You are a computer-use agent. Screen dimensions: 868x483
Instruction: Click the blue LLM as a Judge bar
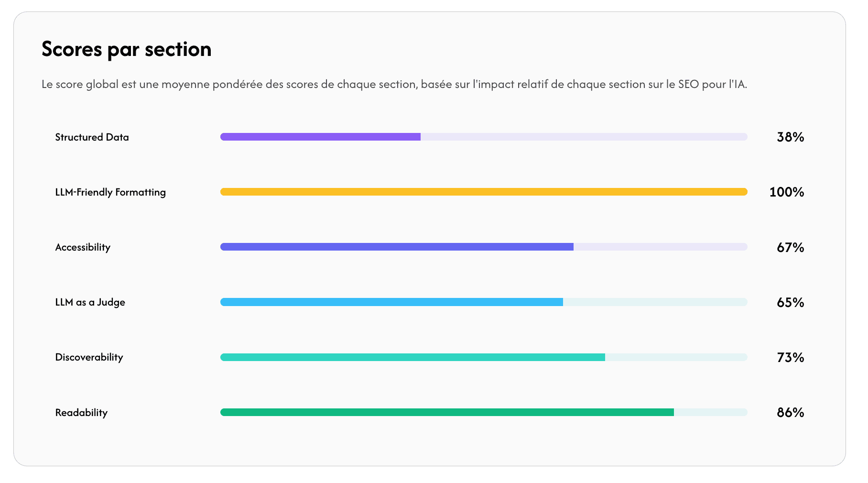pos(391,302)
